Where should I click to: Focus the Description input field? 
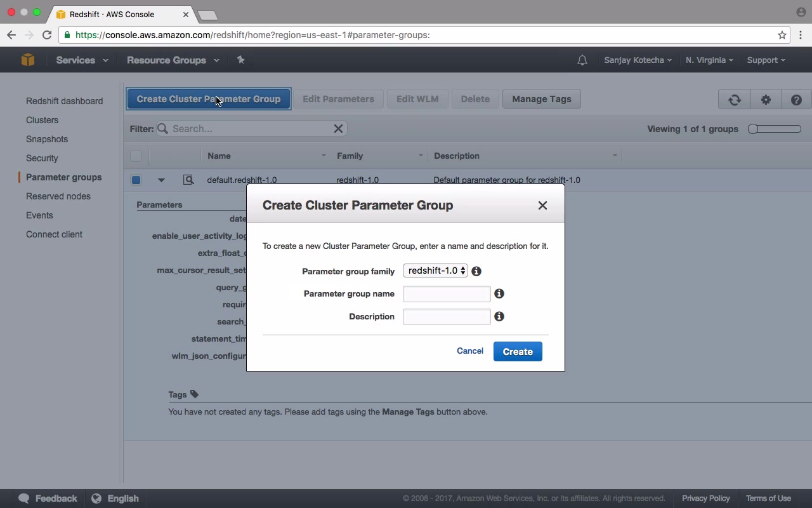point(447,317)
